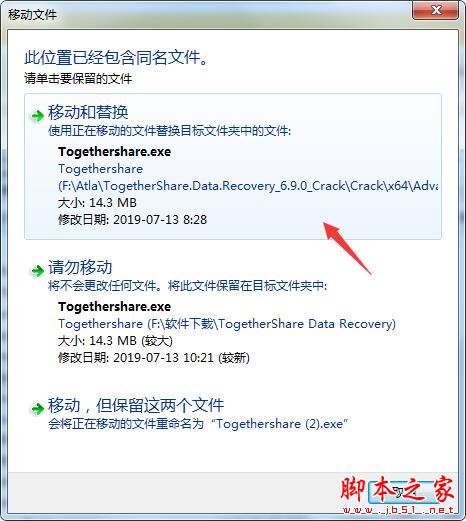Click the F:\软件下载 destination path text
Screen dimensions: 466x521
pyautogui.click(x=271, y=324)
